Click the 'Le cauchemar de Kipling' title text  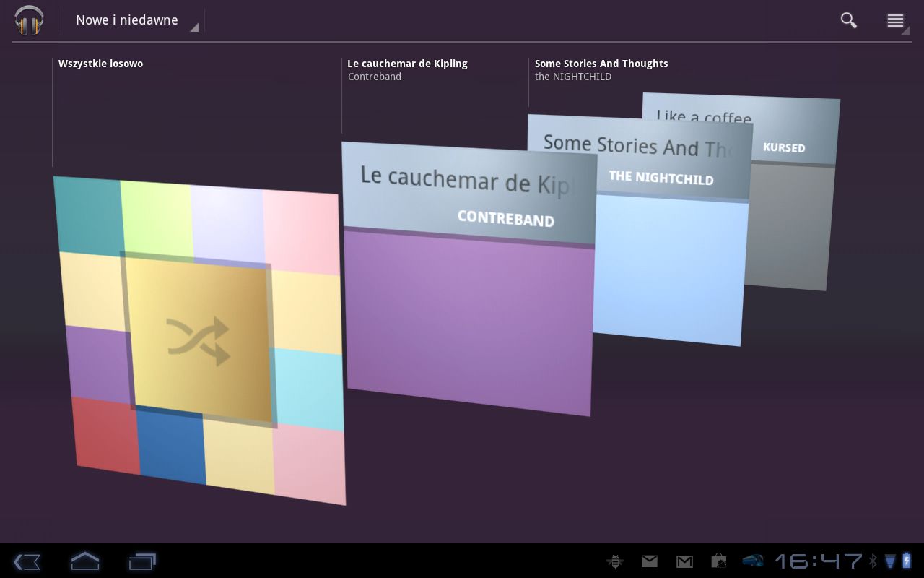point(407,64)
